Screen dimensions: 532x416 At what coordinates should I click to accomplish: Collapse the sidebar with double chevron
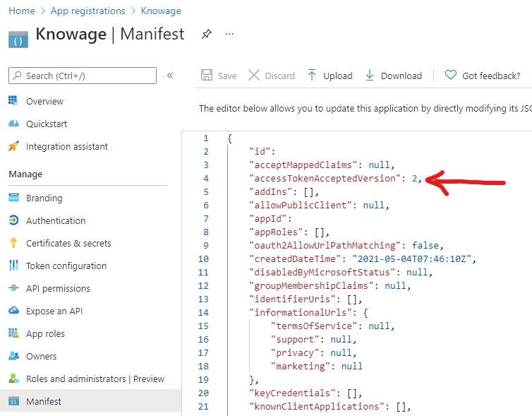[170, 76]
